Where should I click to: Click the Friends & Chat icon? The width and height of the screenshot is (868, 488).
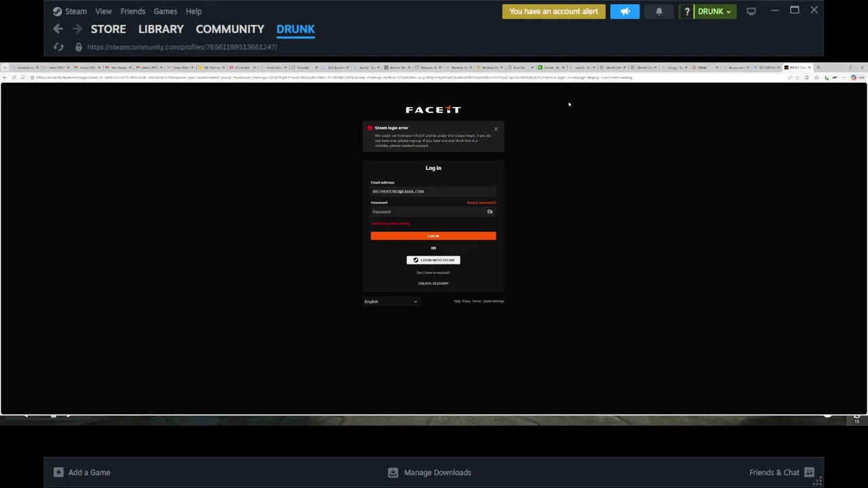pyautogui.click(x=809, y=472)
